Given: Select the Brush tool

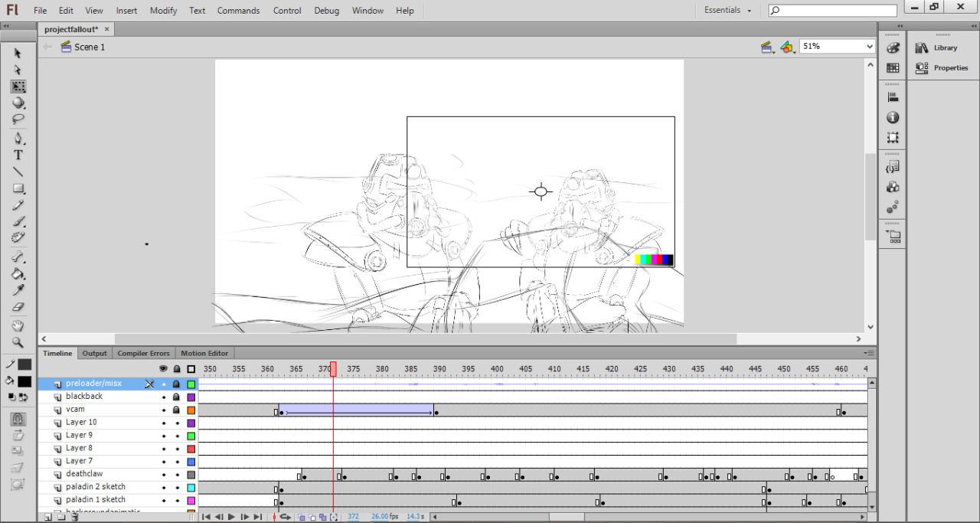Looking at the screenshot, I should tap(18, 222).
